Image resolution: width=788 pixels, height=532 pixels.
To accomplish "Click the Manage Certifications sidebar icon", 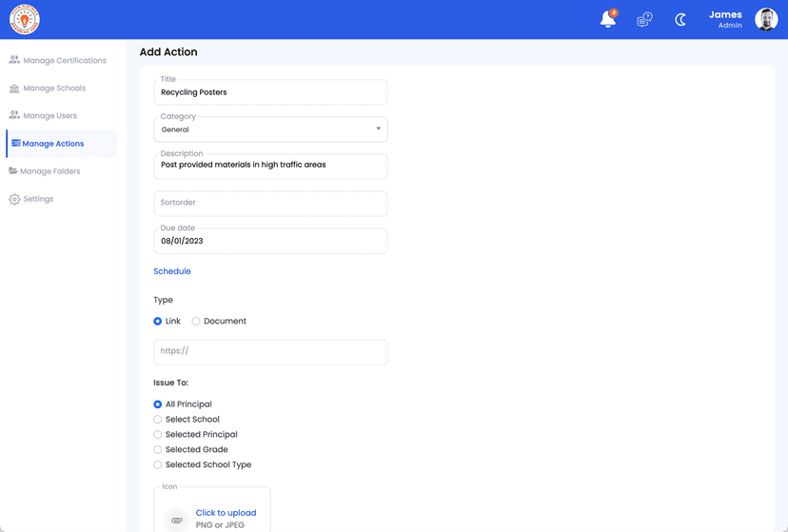I will coord(14,60).
